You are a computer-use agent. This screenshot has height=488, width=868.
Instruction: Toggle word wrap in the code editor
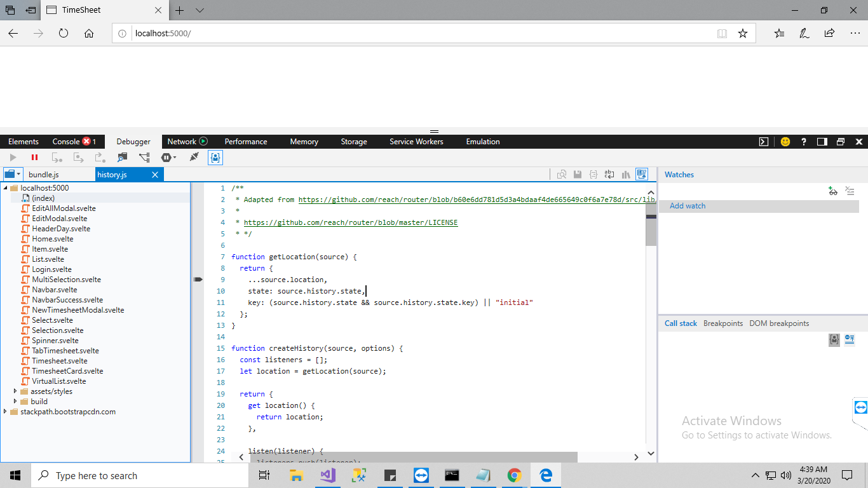(x=609, y=174)
